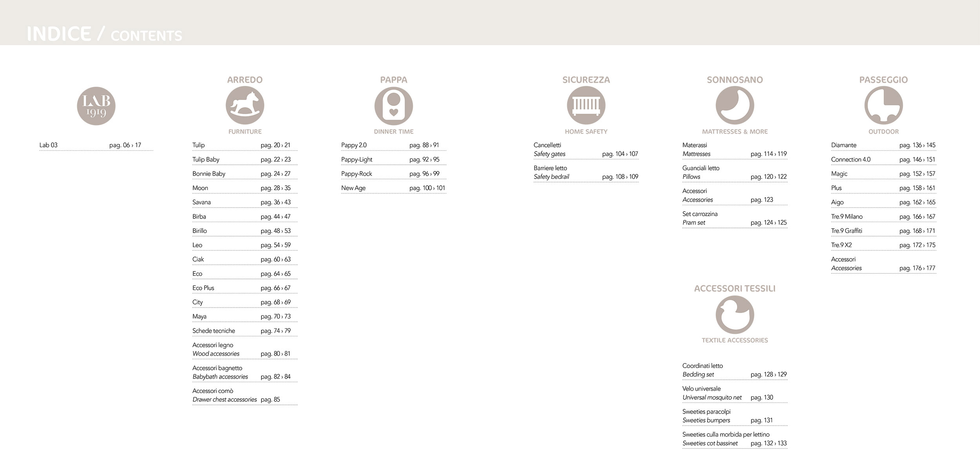Open the Ciak entry

245,259
